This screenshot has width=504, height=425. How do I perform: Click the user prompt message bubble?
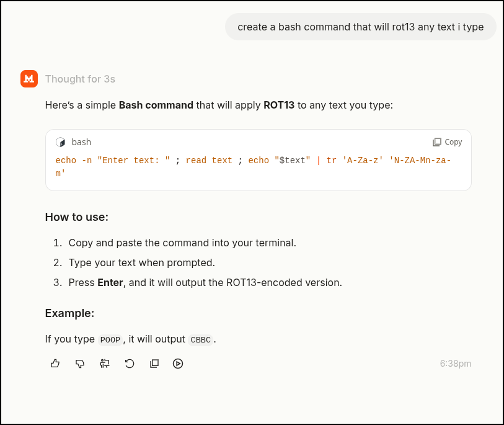(361, 27)
